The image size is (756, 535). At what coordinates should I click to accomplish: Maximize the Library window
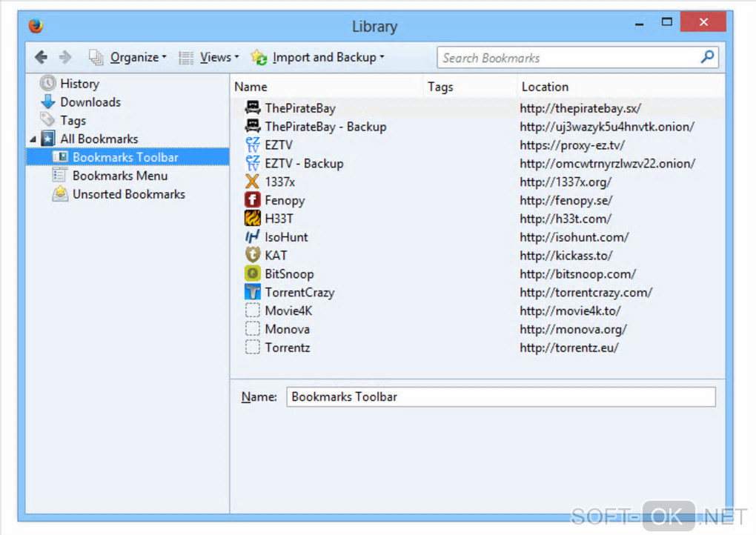coord(667,22)
